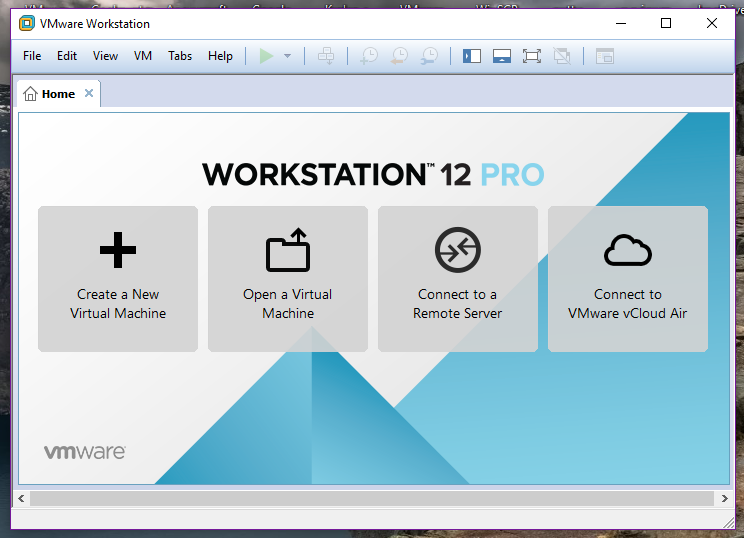Click Open a Virtual Machine tile
The width and height of the screenshot is (744, 538).
coord(288,279)
